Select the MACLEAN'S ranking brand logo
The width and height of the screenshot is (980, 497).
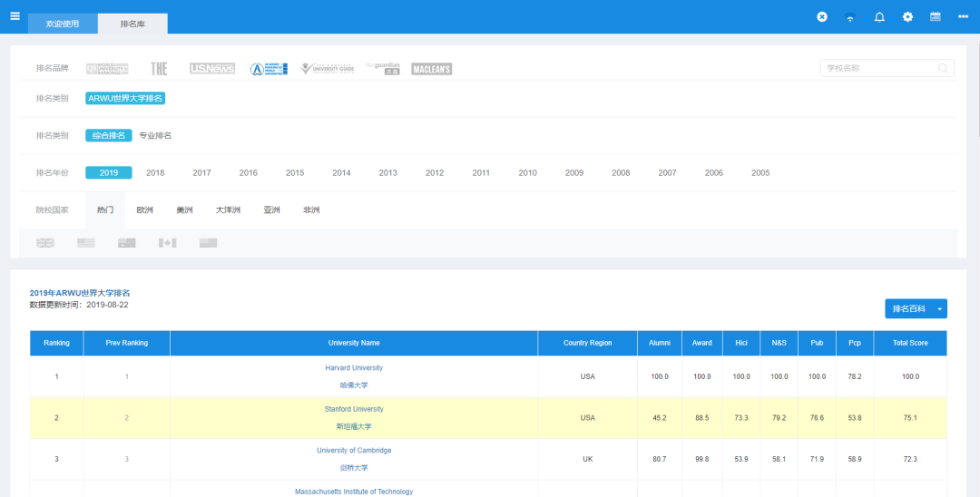(431, 69)
